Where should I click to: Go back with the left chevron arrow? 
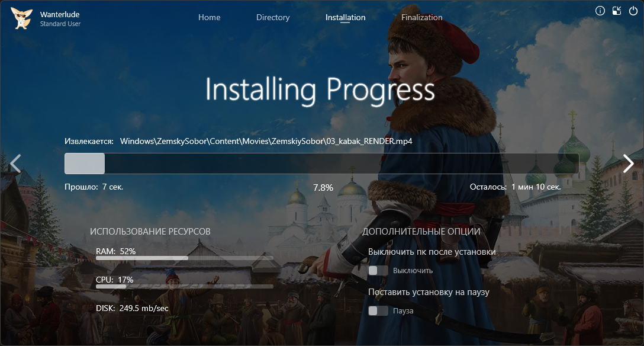pyautogui.click(x=16, y=164)
